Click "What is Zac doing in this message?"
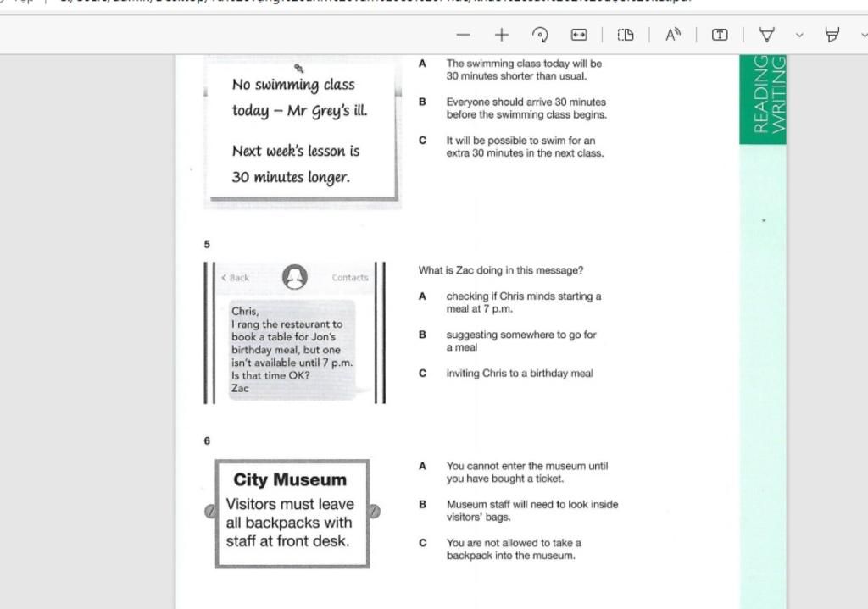 [500, 270]
